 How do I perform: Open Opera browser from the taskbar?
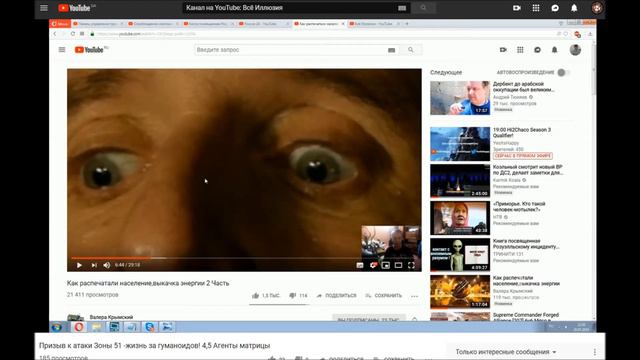(79, 327)
